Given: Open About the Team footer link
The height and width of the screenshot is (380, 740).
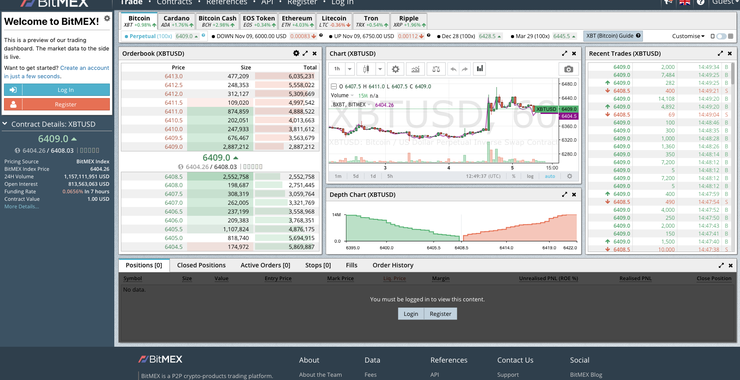Looking at the screenshot, I should [x=320, y=375].
